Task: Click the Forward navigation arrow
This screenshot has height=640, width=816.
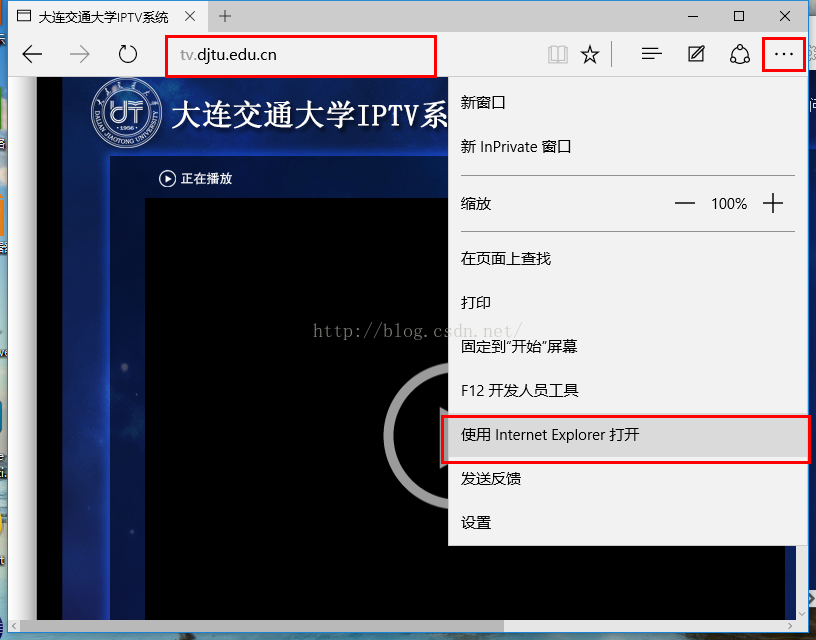Action: tap(80, 54)
